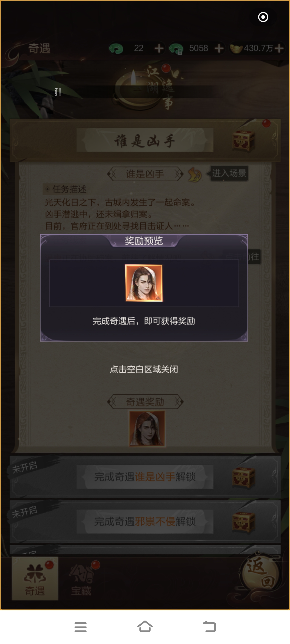
Task: Open chest on 完成奇遇谁是凶手解锁 row
Action: pos(244,477)
